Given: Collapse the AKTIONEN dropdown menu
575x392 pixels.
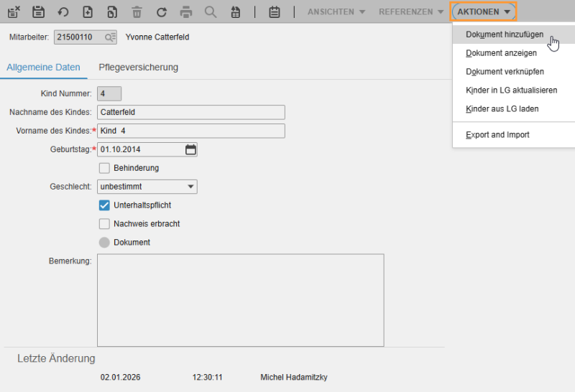Looking at the screenshot, I should [x=483, y=11].
